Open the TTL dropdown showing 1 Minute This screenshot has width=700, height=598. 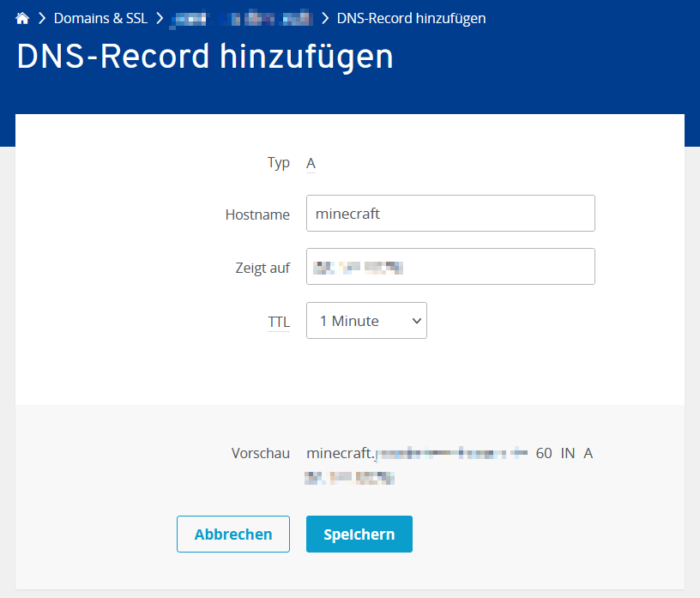point(366,321)
